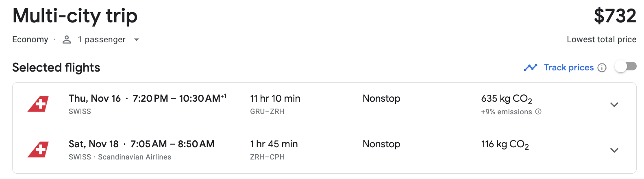This screenshot has width=644, height=179.
Task: Click the Track prices label
Action: pos(569,68)
